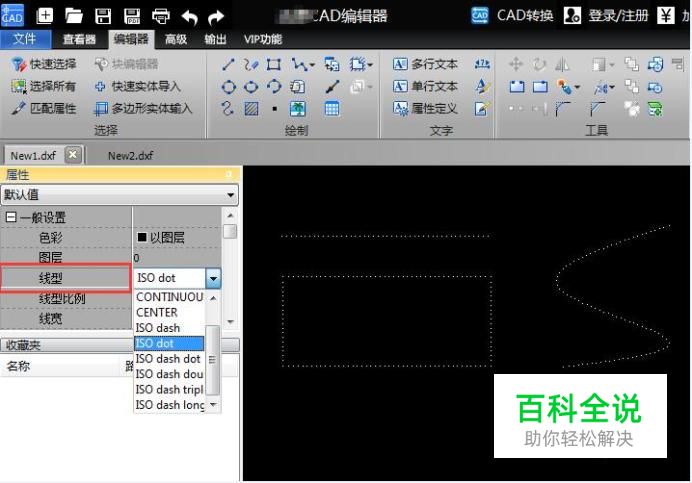Collapse the 一般设置 section
This screenshot has width=692, height=483.
point(11,217)
